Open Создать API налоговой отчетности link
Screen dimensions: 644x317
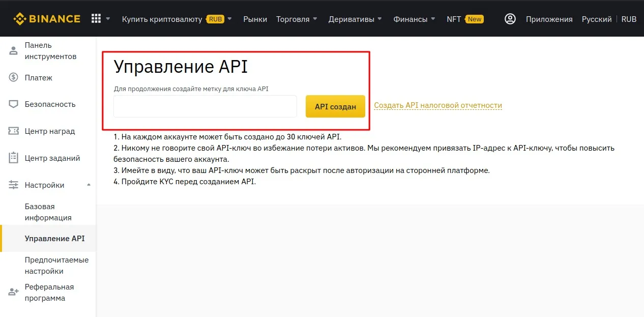(x=438, y=106)
